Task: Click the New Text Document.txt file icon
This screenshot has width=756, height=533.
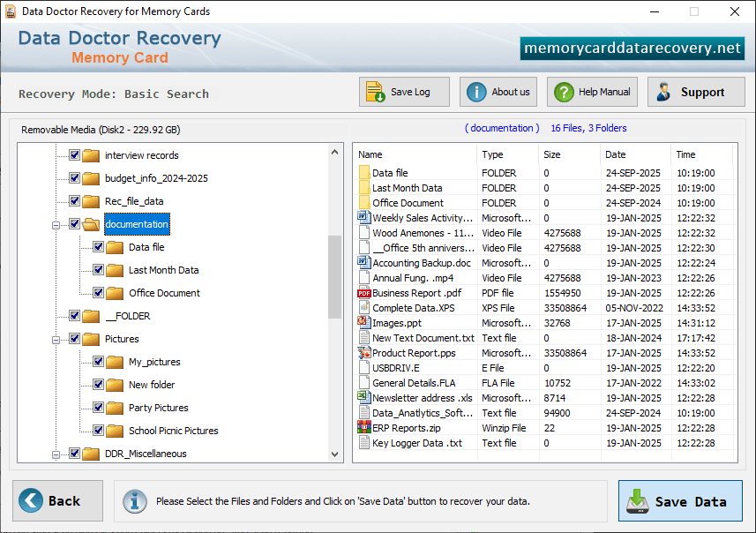Action: coord(364,338)
